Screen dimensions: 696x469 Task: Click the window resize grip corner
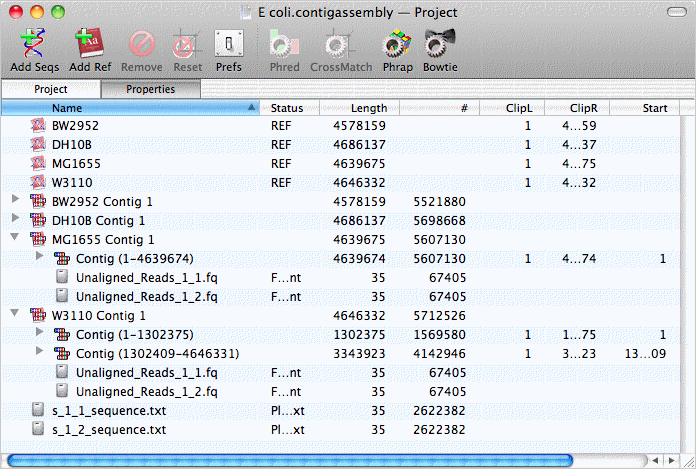click(689, 461)
